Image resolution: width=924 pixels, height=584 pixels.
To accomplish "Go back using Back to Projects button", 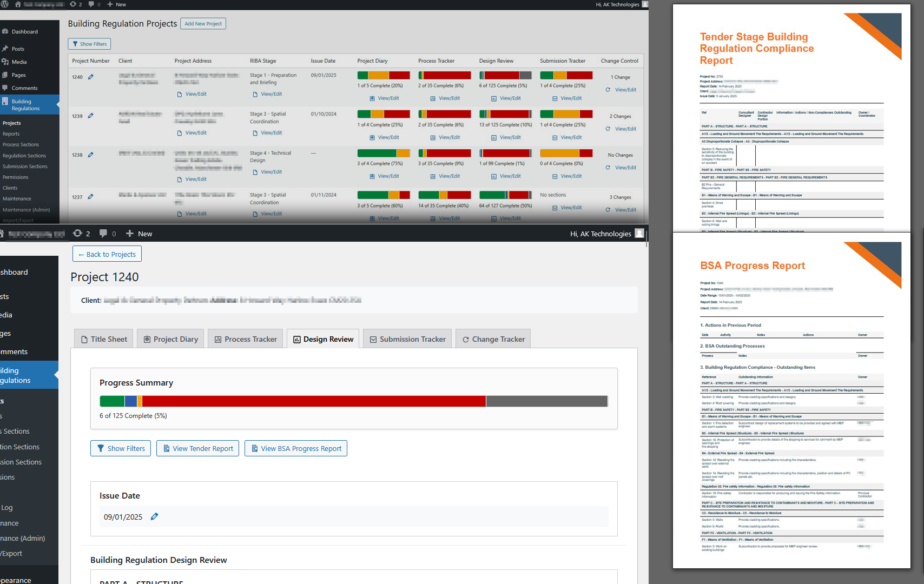I will 107,254.
